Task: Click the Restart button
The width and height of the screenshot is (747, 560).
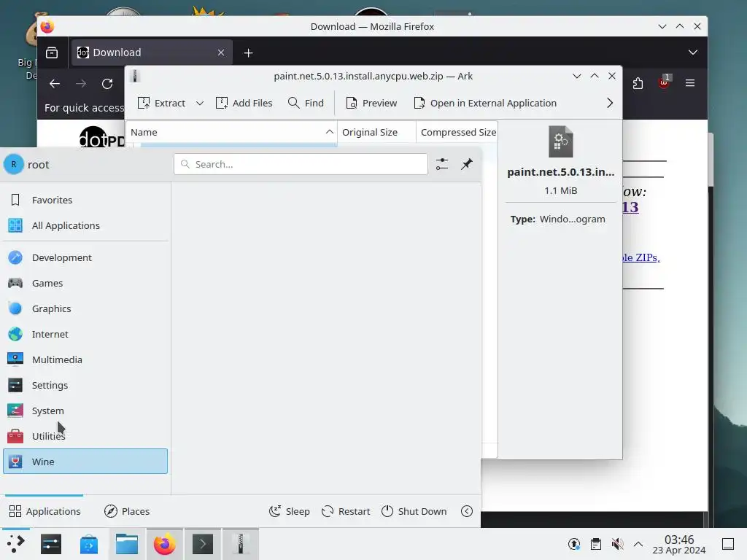Action: [346, 511]
